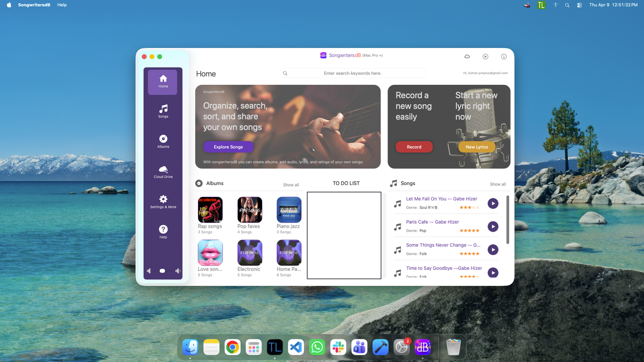Open WhatsApp from the dock
The height and width of the screenshot is (362, 644).
[317, 347]
